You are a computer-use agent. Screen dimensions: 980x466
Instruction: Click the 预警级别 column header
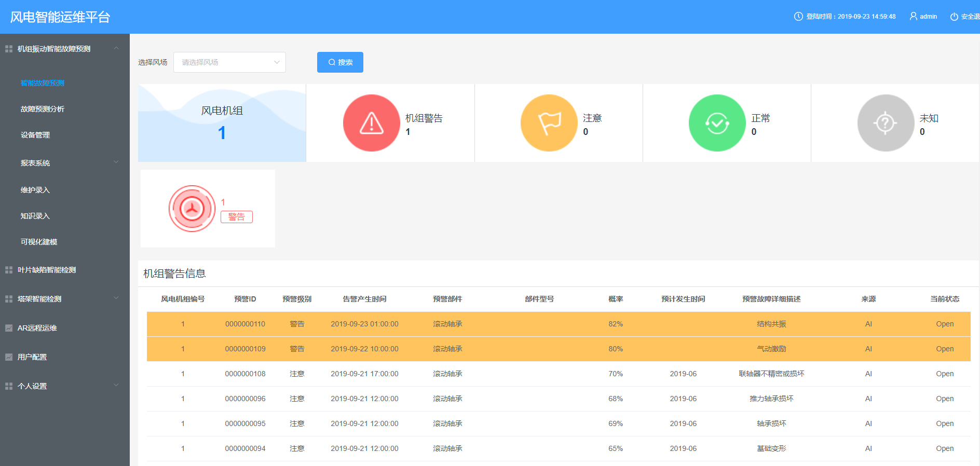click(x=297, y=299)
